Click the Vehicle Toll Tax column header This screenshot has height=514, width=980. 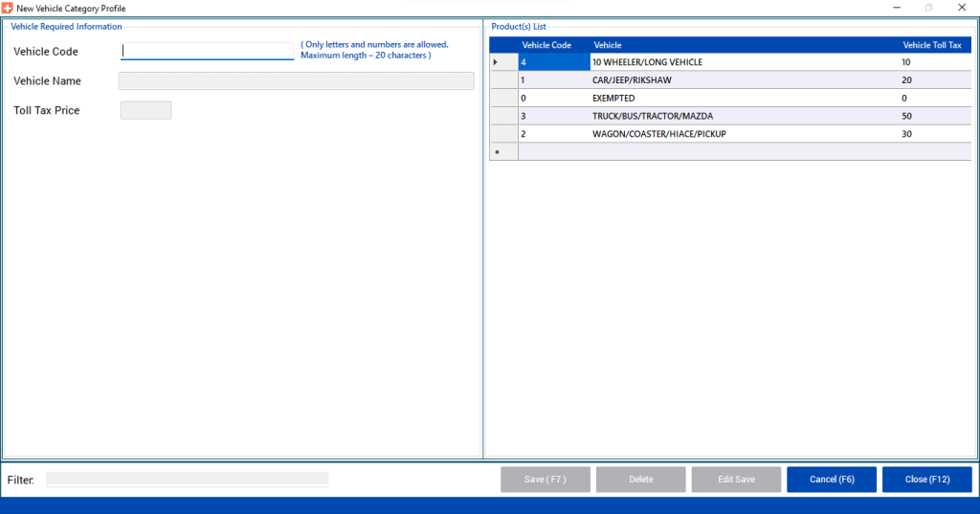[932, 45]
